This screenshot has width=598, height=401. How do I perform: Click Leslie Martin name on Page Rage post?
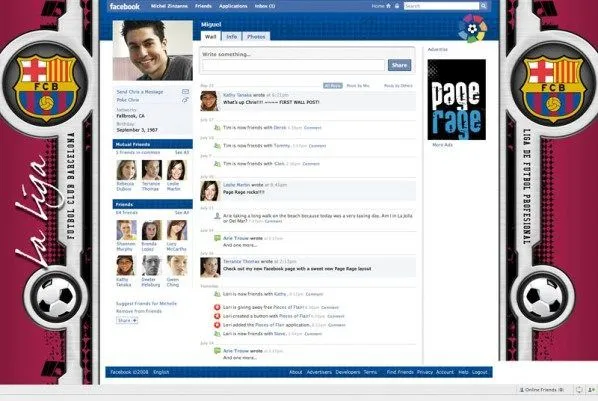(x=236, y=185)
